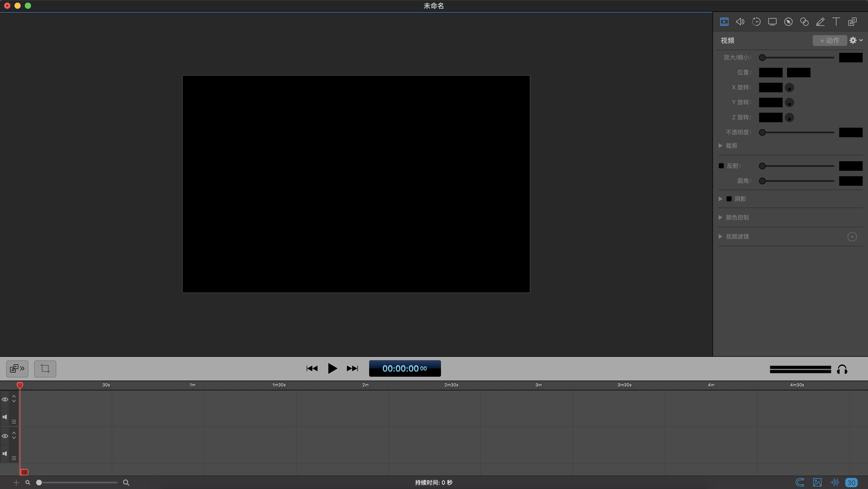This screenshot has height=489, width=868.
Task: Select the Callout properties icon
Action: coord(788,22)
